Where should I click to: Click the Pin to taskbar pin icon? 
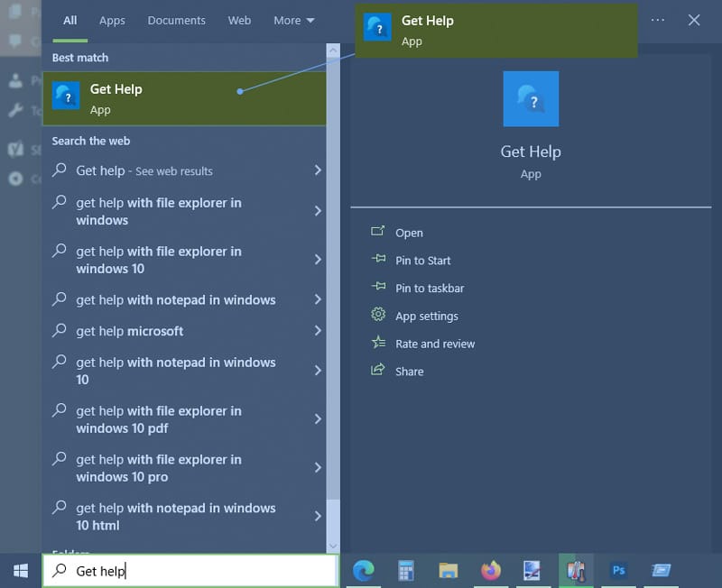click(378, 287)
